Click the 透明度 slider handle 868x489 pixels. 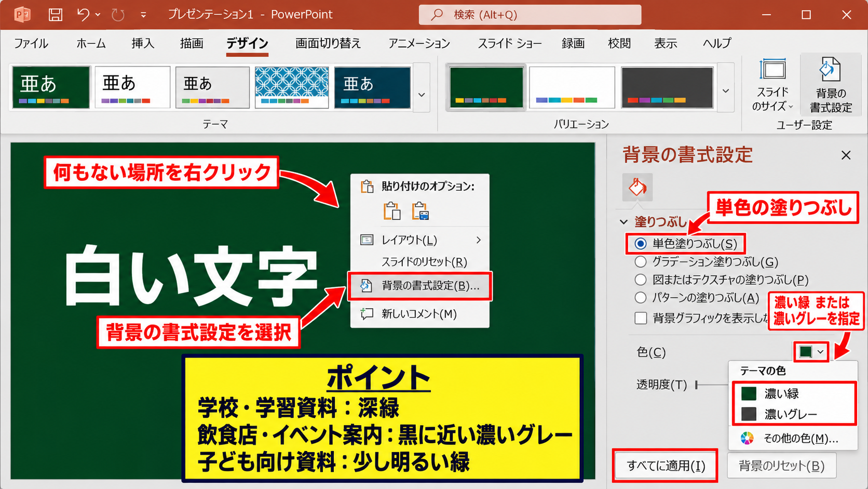pos(697,385)
